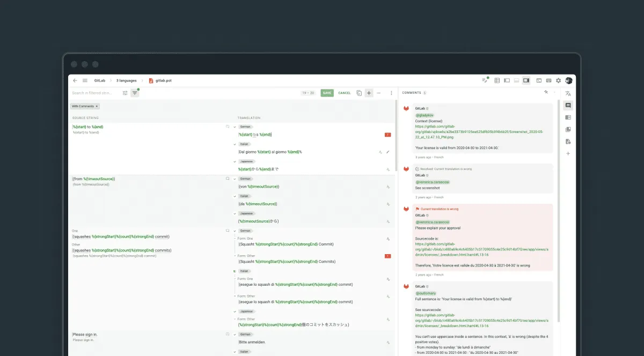644x356 pixels.
Task: Edit the Italian translation via the pencil icon
Action: [387, 152]
